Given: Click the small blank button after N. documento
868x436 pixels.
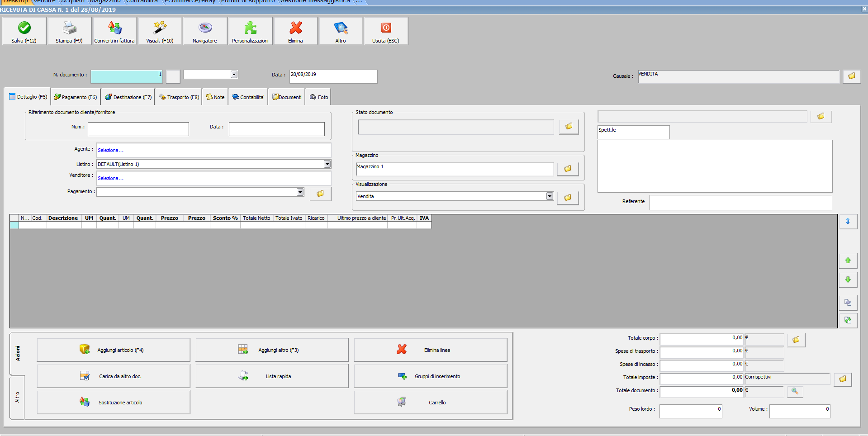Looking at the screenshot, I should coord(173,76).
